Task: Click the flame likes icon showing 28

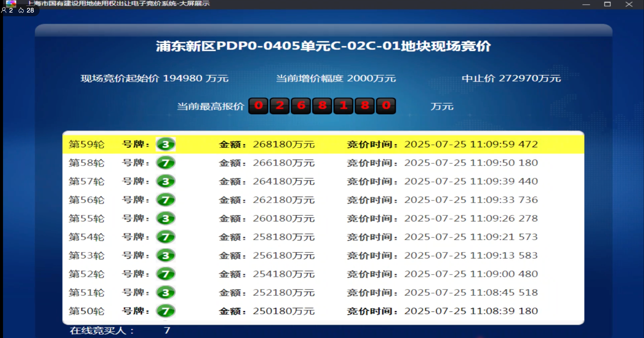Action: pos(21,10)
